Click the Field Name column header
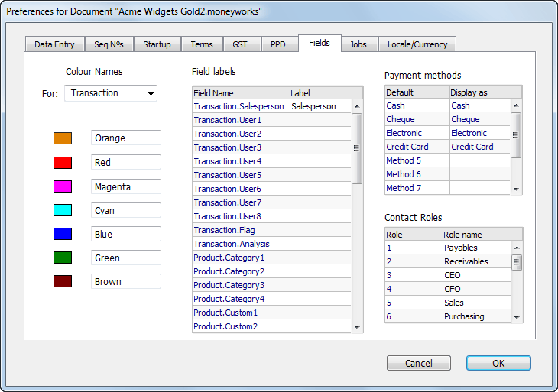Image resolution: width=558 pixels, height=392 pixels. [242, 93]
